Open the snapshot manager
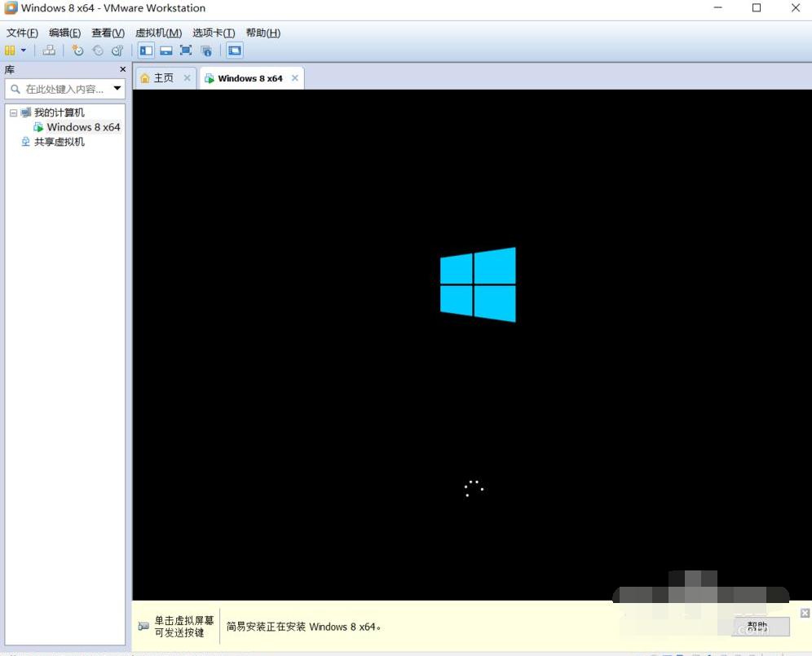812x656 pixels. click(117, 50)
